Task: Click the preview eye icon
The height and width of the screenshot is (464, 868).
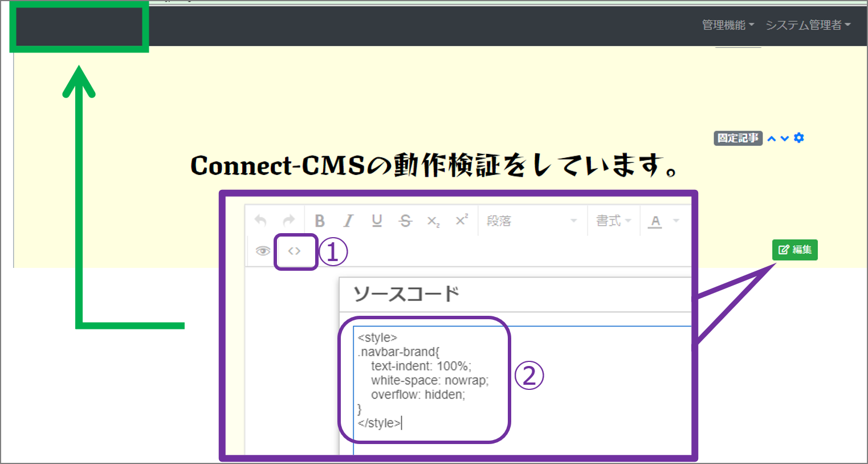Action: pos(263,251)
